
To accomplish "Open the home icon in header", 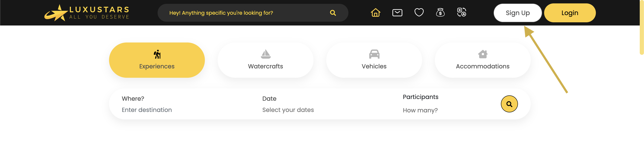I will (375, 13).
